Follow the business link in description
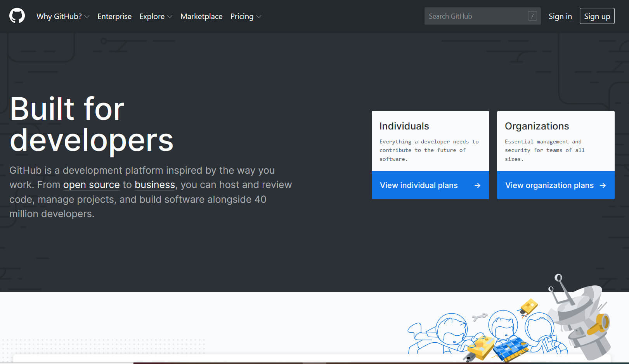629x364 pixels. (x=155, y=185)
